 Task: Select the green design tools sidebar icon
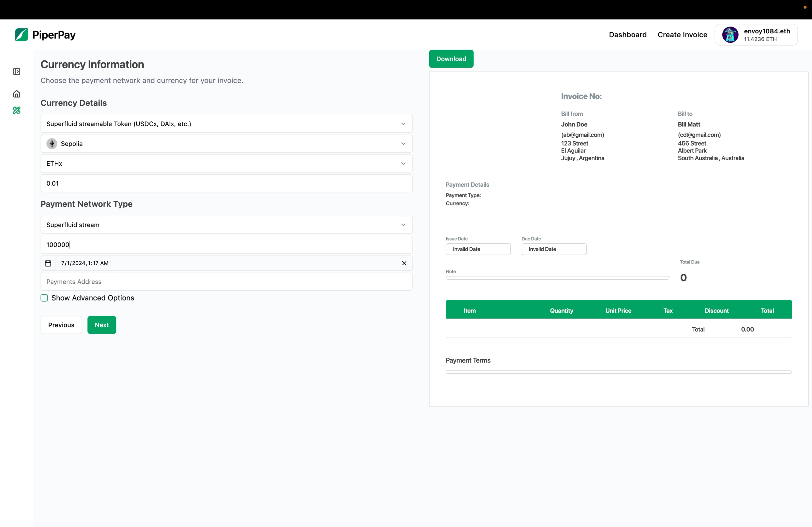coord(17,111)
